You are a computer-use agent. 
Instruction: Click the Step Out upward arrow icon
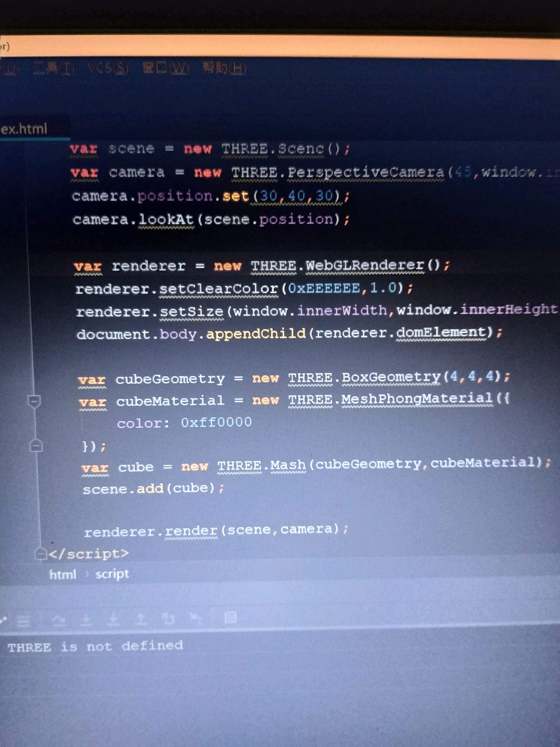click(141, 619)
